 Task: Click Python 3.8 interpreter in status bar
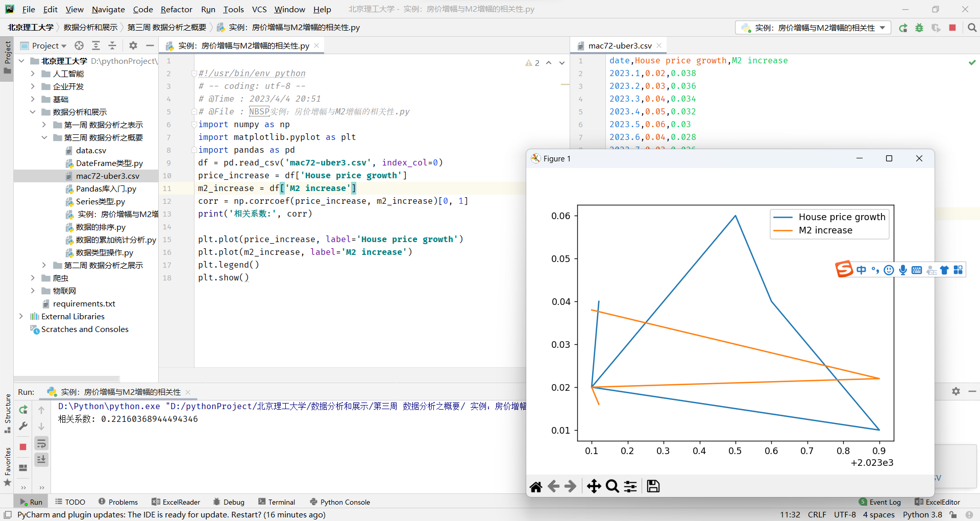[922, 514]
